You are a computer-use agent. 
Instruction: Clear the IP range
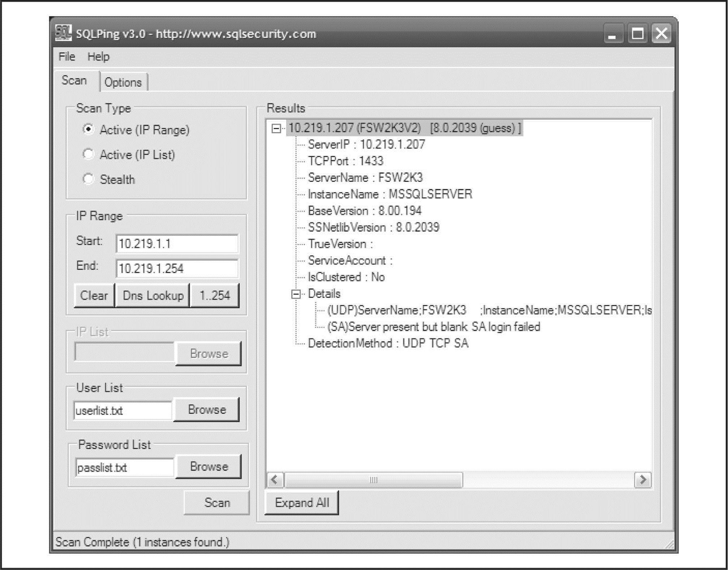pos(94,295)
